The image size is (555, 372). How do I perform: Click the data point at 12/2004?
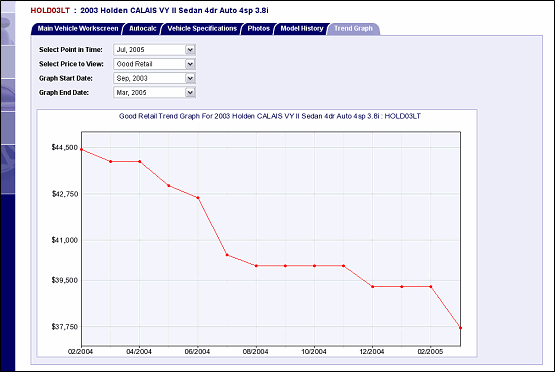coord(372,286)
